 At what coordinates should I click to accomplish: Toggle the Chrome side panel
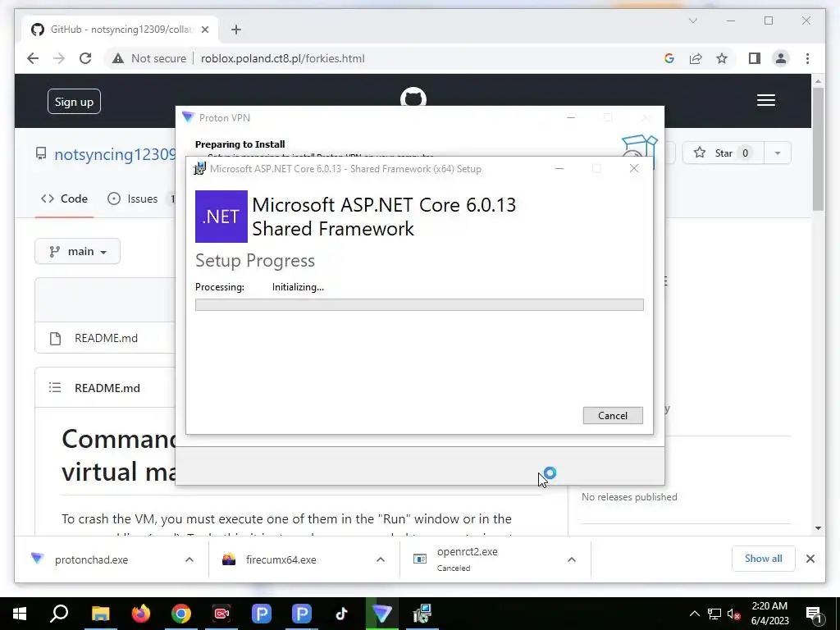click(x=755, y=58)
